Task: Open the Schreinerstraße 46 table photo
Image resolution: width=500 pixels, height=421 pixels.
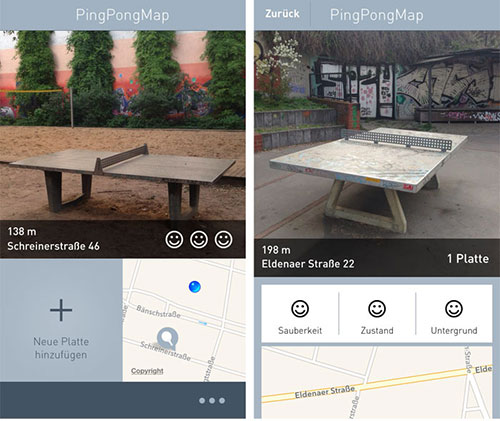Action: pyautogui.click(x=123, y=126)
